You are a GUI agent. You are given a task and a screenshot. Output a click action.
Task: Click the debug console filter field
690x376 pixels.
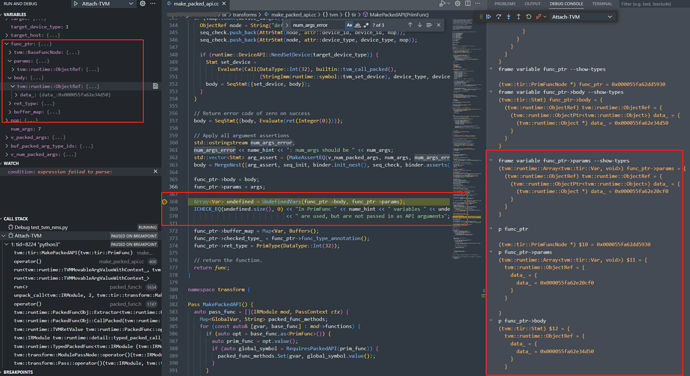pyautogui.click(x=654, y=4)
